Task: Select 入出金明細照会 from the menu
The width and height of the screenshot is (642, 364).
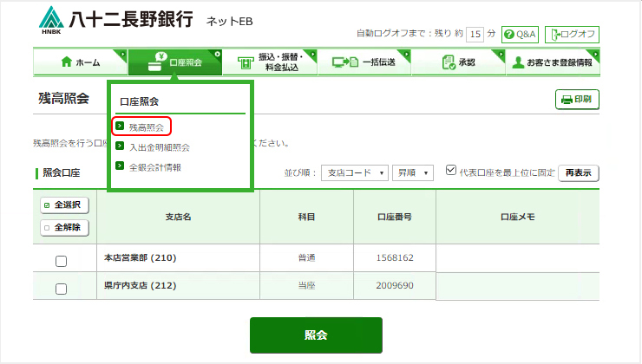Action: coord(159,146)
